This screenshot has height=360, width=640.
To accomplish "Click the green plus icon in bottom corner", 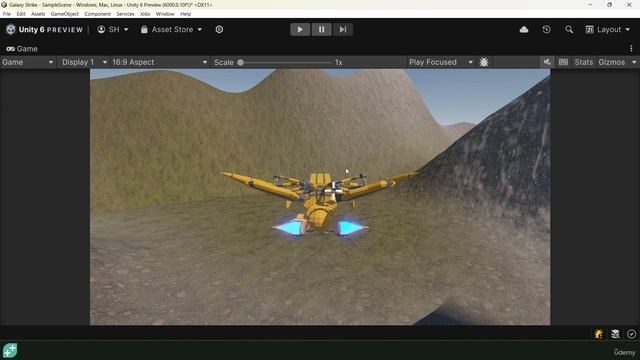I will coord(10,351).
